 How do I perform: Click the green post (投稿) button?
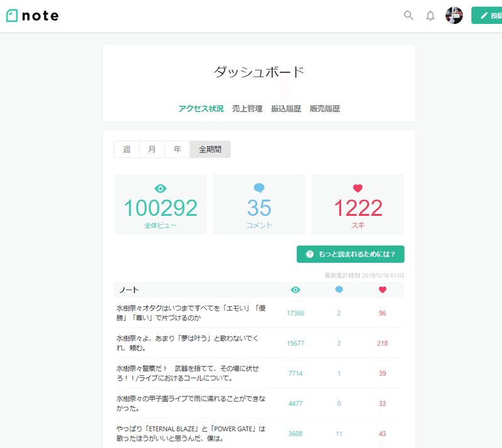[487, 15]
